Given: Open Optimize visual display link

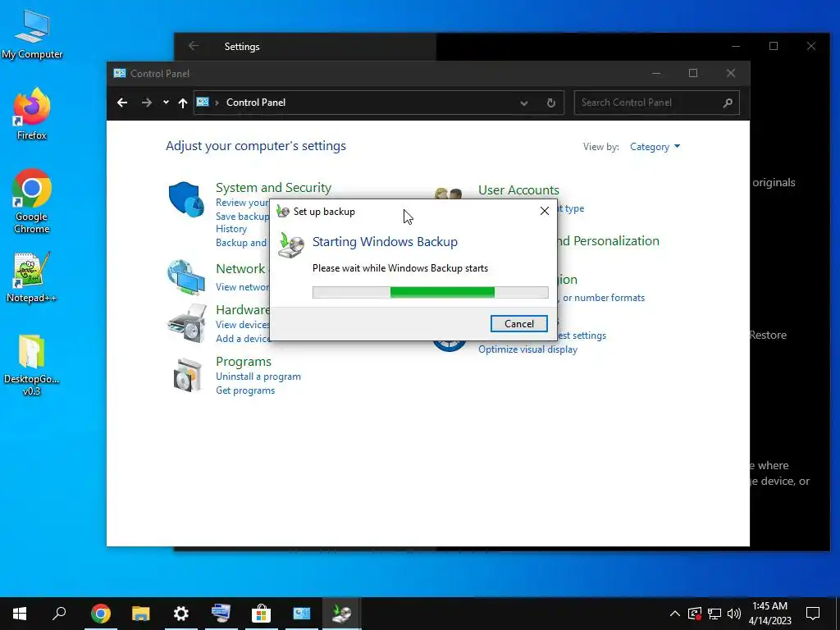Looking at the screenshot, I should coord(527,349).
